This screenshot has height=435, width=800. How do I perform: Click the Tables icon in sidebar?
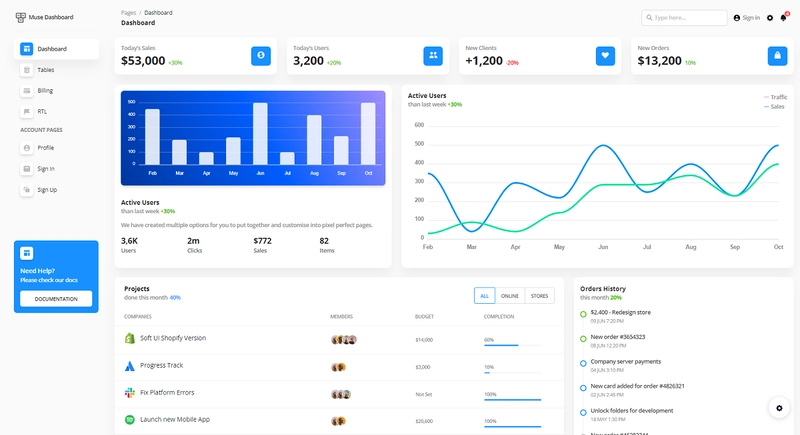pyautogui.click(x=27, y=70)
